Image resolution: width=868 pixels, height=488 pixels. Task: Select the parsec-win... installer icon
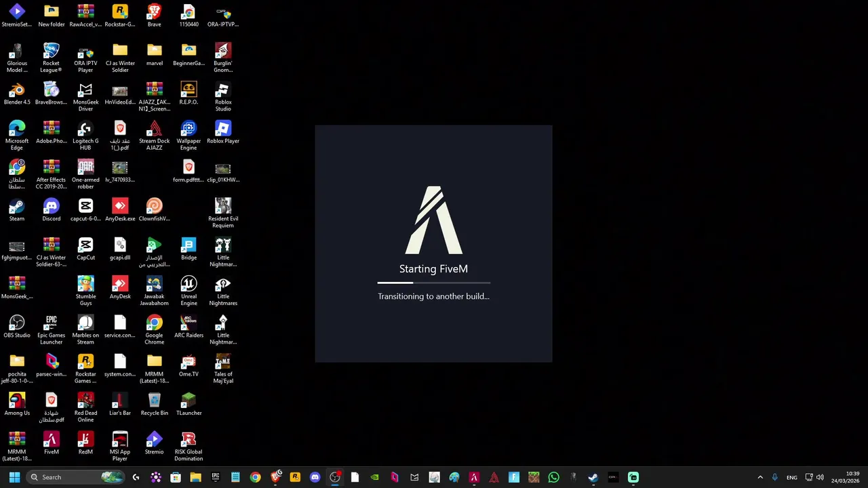[52, 365]
